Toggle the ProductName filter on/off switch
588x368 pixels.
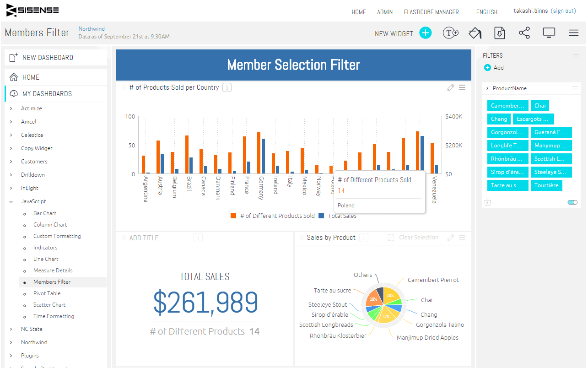(x=572, y=202)
